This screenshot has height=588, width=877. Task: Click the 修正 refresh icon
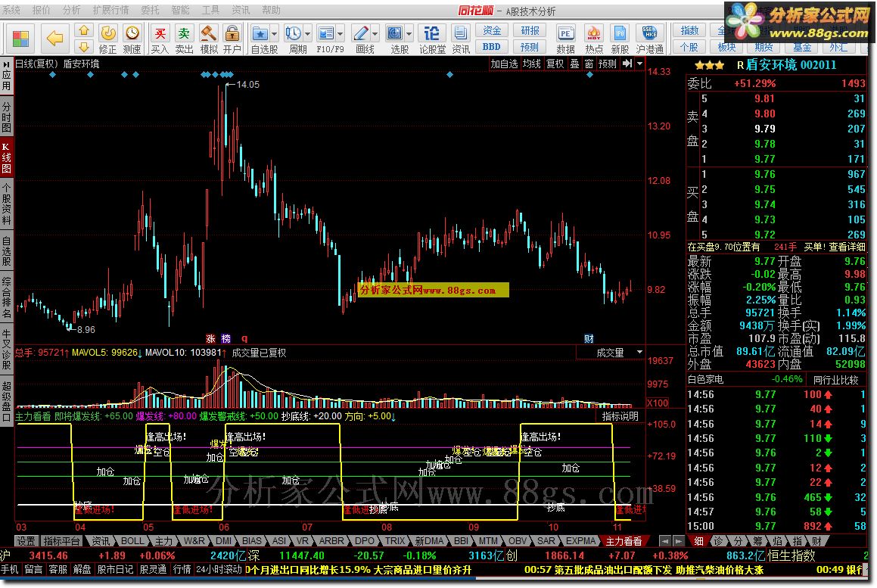click(x=108, y=33)
